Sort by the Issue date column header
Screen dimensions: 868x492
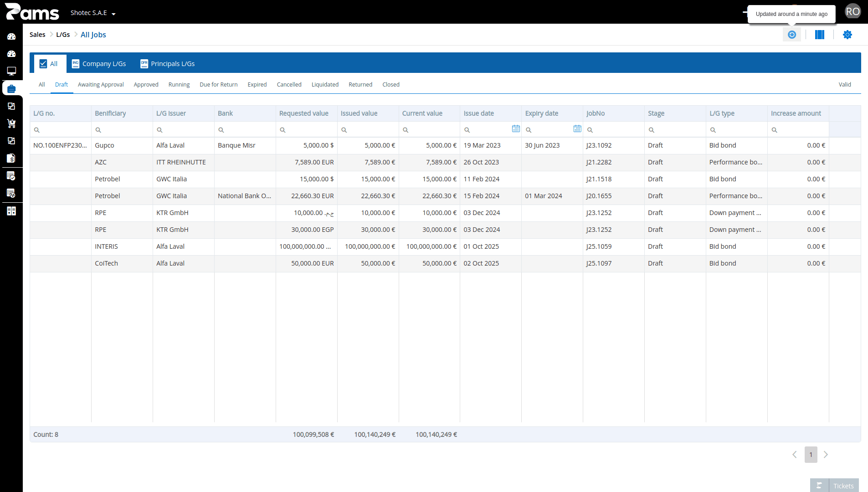tap(491, 113)
